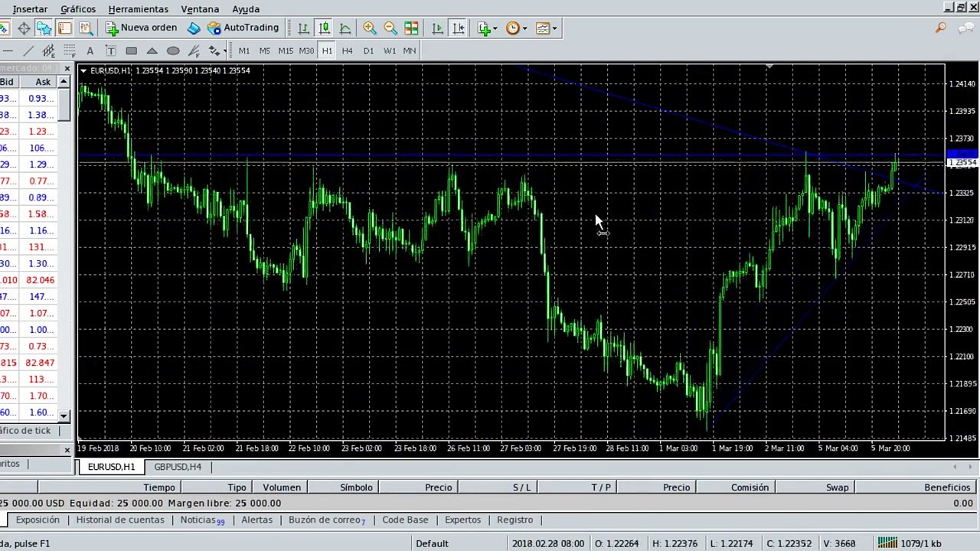Open the Gráficos menu
This screenshot has height=551, width=980.
78,9
